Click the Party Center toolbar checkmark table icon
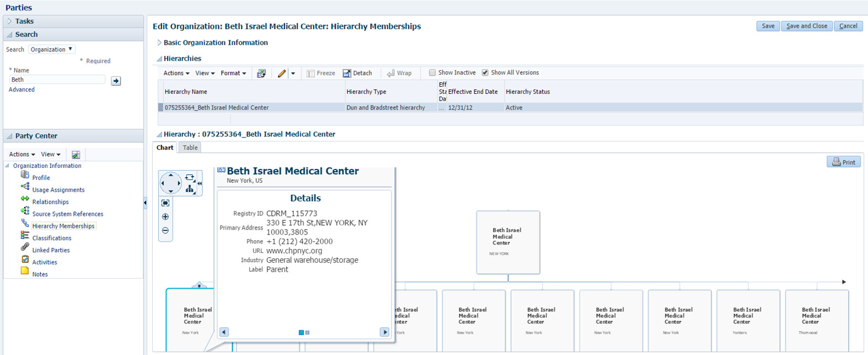The width and height of the screenshot is (868, 355). 76,155
